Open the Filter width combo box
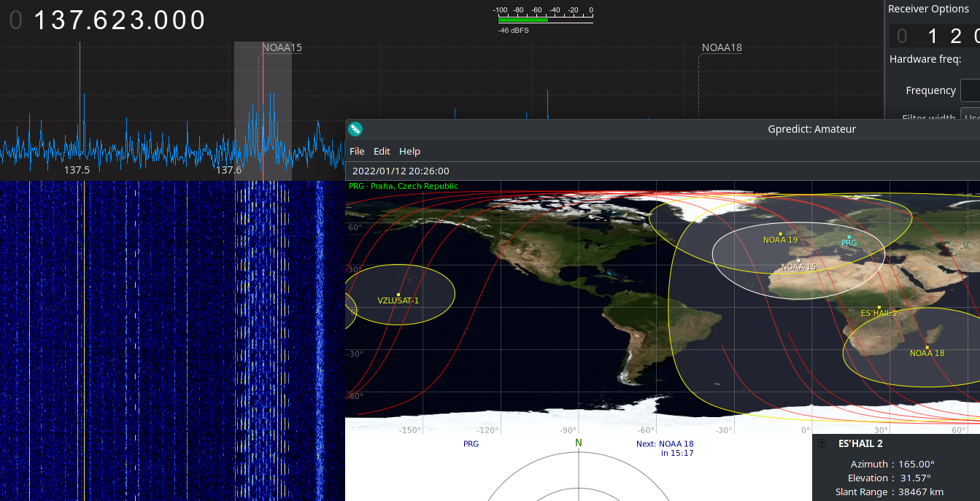This screenshot has width=980, height=501. pos(970,117)
